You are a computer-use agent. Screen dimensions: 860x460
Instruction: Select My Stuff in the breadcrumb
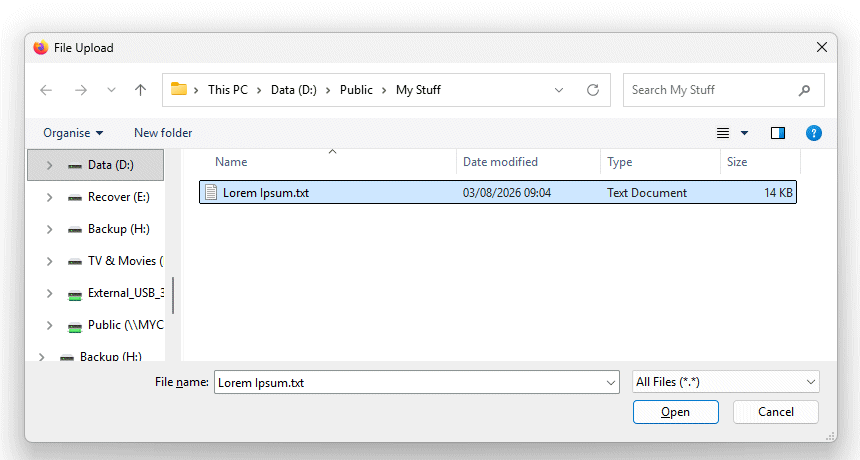(418, 90)
